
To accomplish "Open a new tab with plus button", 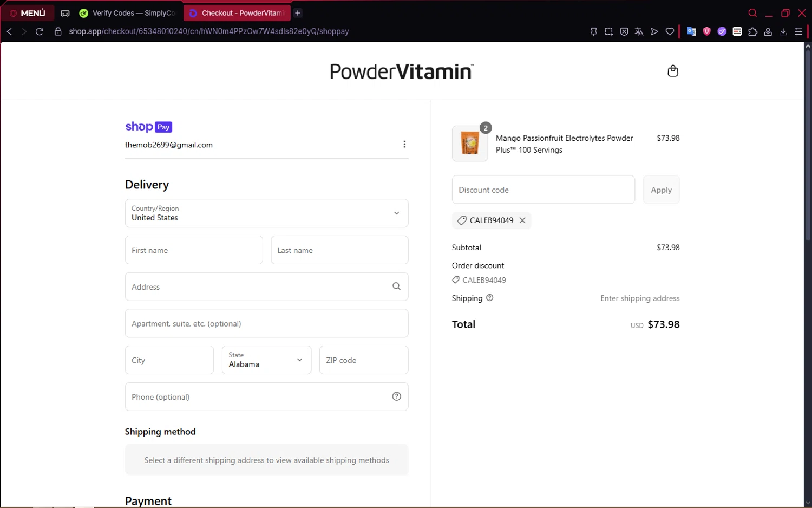I will pos(298,13).
